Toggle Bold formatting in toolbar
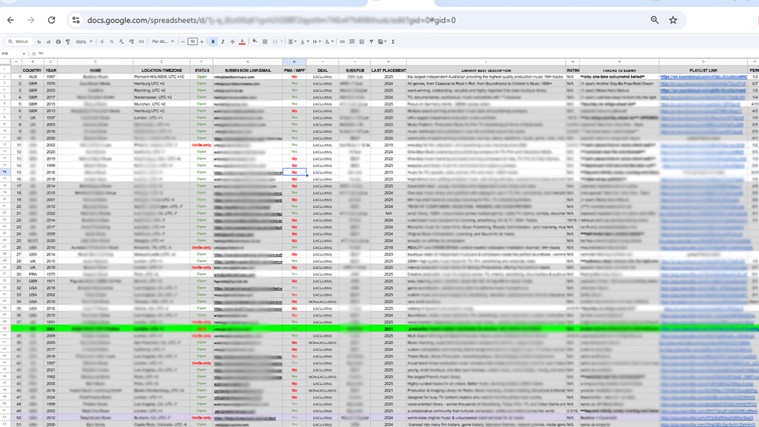 (x=213, y=42)
